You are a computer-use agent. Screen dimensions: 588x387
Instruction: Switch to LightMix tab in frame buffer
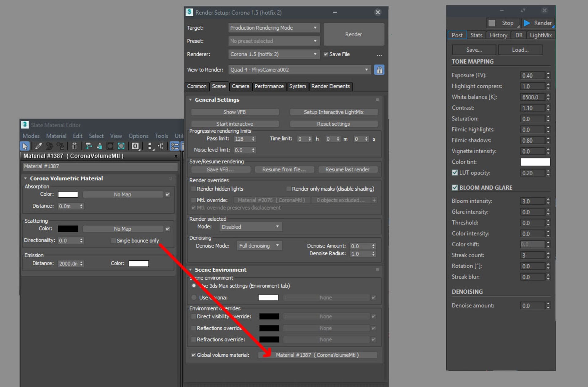pyautogui.click(x=541, y=35)
